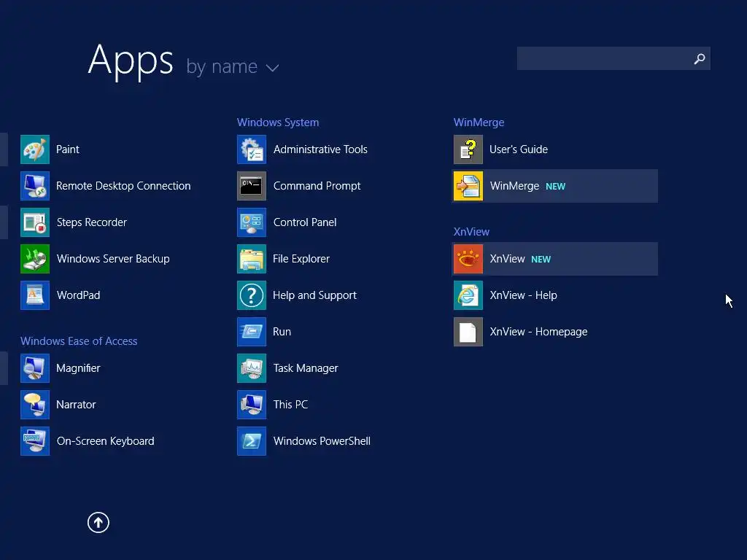Select the 'XnView - Homepage' label
The height and width of the screenshot is (560, 747).
(x=538, y=332)
